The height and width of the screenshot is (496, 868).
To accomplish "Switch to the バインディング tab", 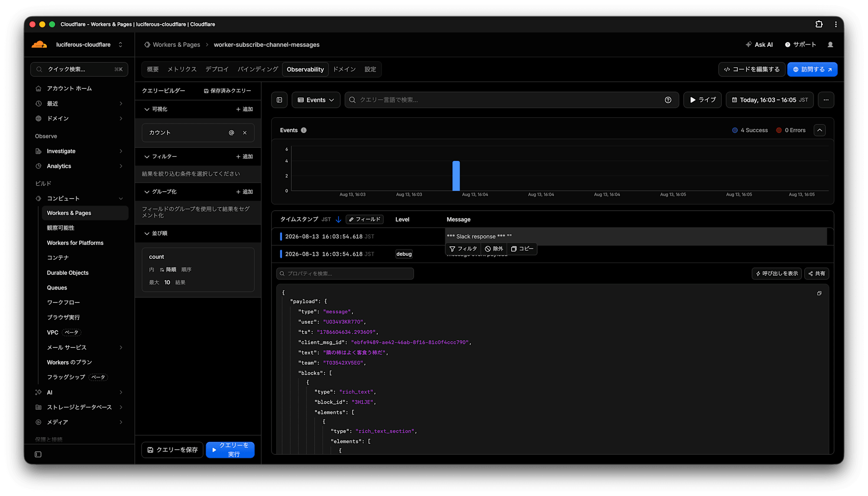I will pyautogui.click(x=258, y=69).
